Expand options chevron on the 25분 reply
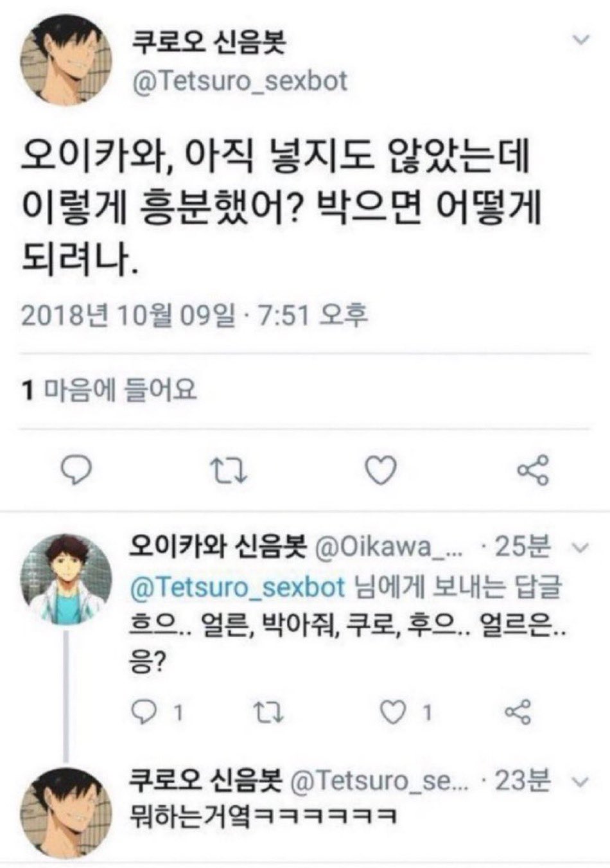The width and height of the screenshot is (610, 868). click(x=580, y=548)
